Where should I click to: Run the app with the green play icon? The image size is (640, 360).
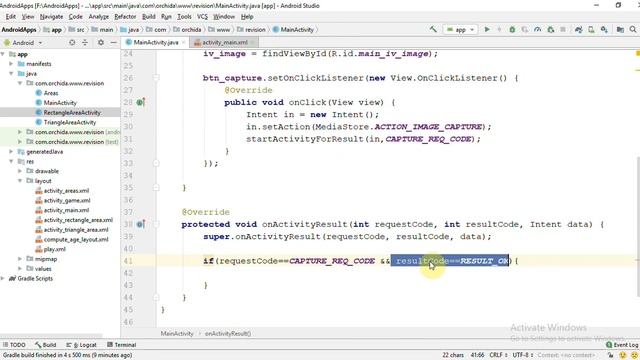(x=487, y=29)
